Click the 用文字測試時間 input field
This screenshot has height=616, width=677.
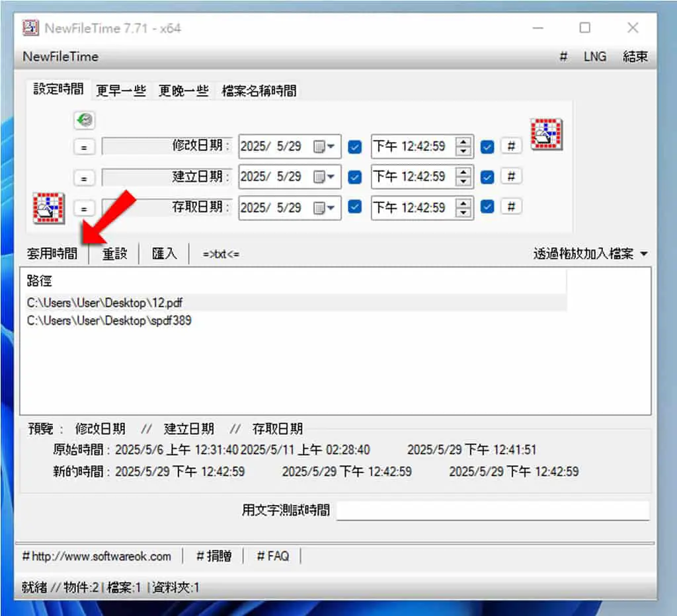click(x=493, y=511)
